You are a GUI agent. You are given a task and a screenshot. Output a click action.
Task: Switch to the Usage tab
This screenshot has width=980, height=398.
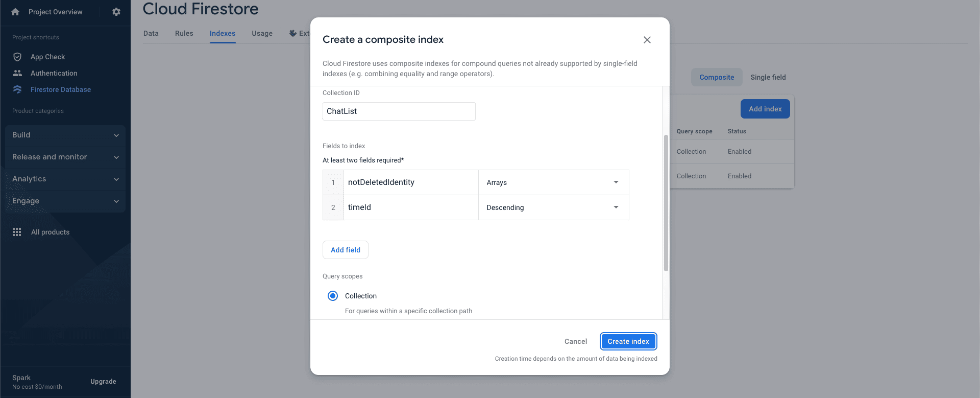point(262,33)
